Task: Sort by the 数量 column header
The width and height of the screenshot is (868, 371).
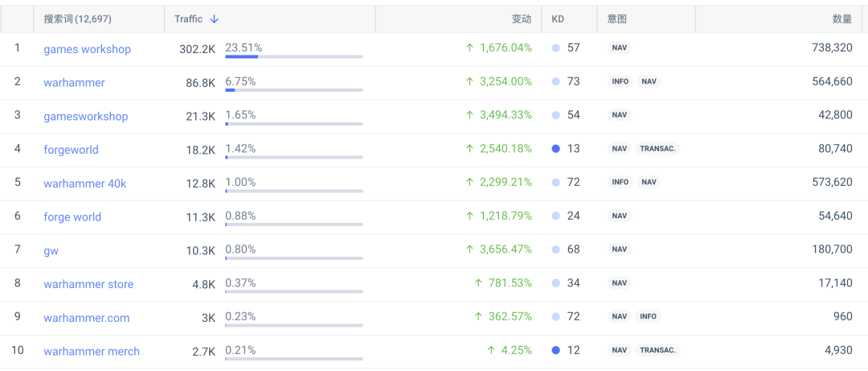Action: (x=842, y=19)
